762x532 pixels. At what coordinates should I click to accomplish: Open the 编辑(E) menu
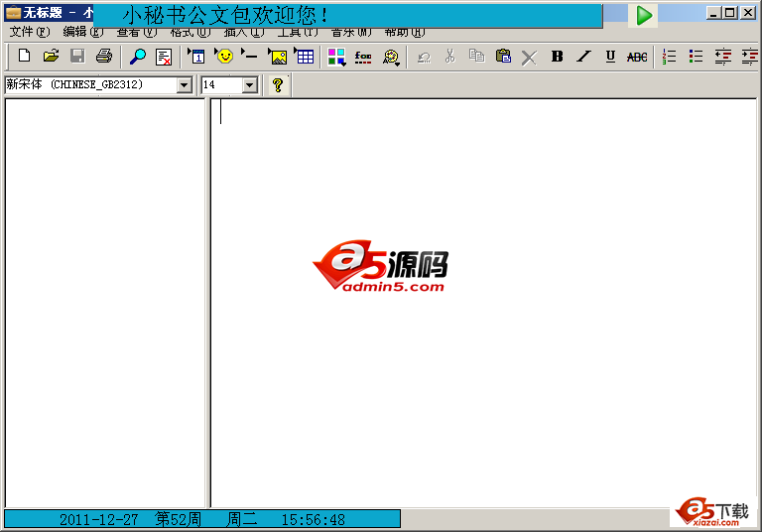(83, 32)
